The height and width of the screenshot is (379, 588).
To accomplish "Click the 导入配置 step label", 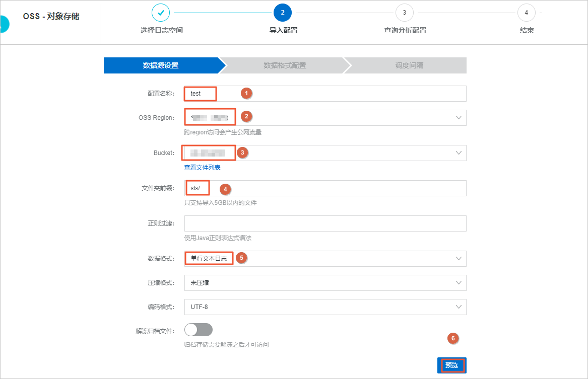I will coord(284,30).
